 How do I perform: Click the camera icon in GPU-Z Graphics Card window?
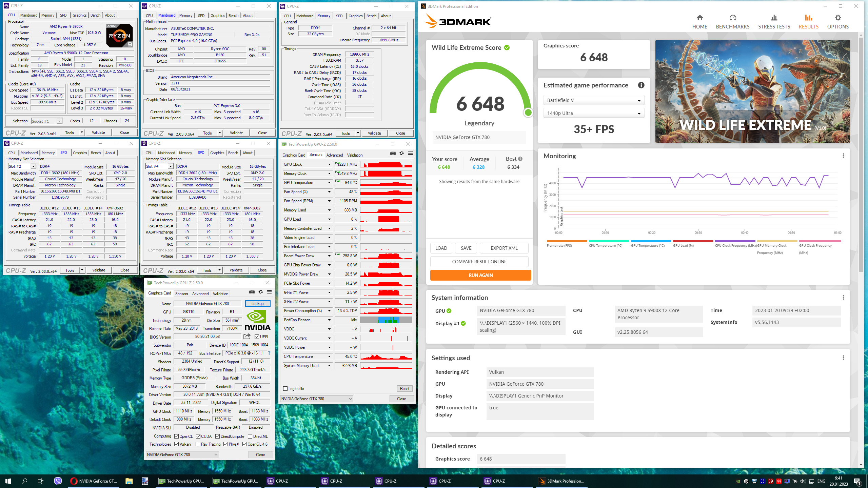252,292
